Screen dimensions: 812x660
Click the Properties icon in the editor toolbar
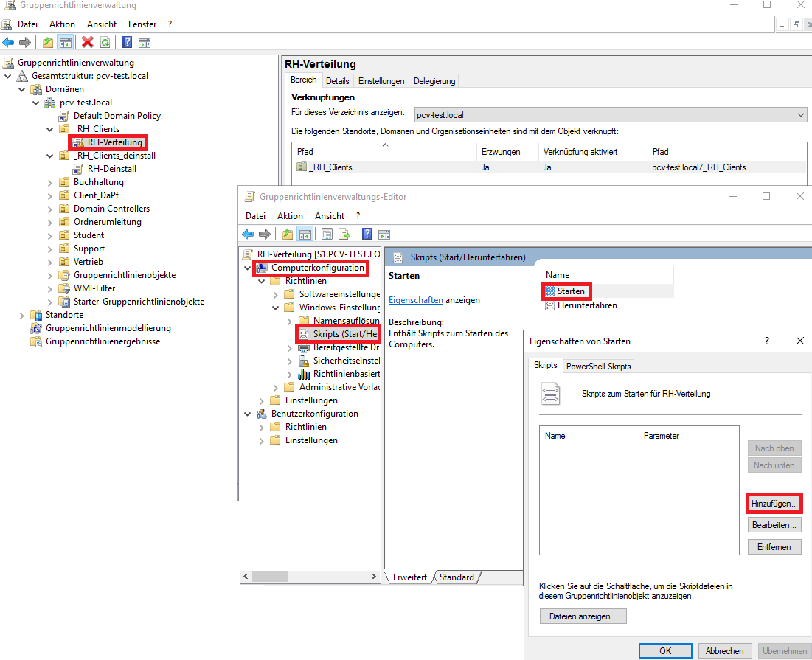327,235
